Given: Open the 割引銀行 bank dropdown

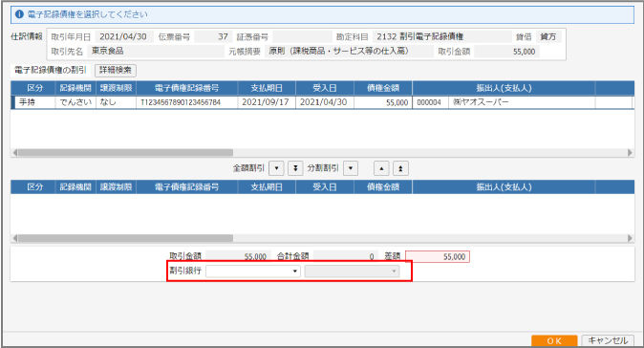Looking at the screenshot, I should [253, 272].
